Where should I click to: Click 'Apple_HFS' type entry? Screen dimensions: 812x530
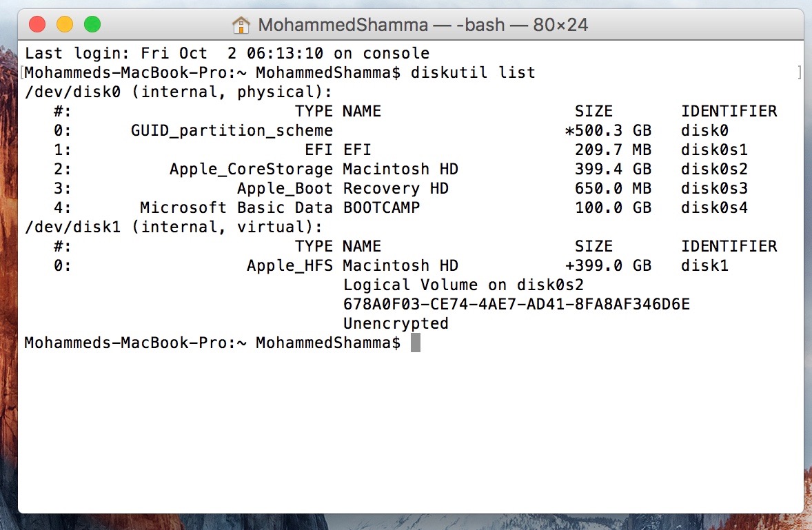[x=290, y=265]
